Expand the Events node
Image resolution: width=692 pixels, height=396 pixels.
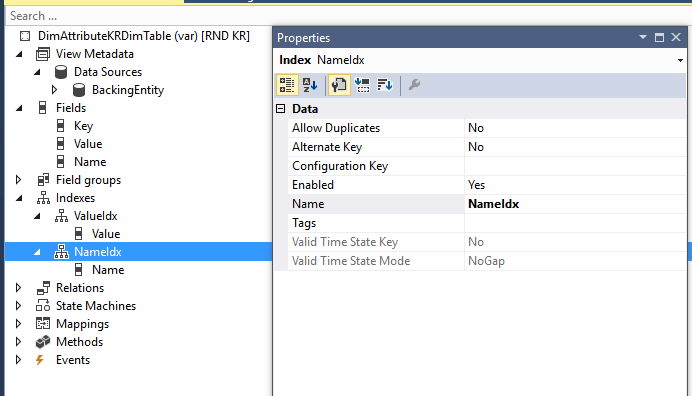click(x=18, y=360)
